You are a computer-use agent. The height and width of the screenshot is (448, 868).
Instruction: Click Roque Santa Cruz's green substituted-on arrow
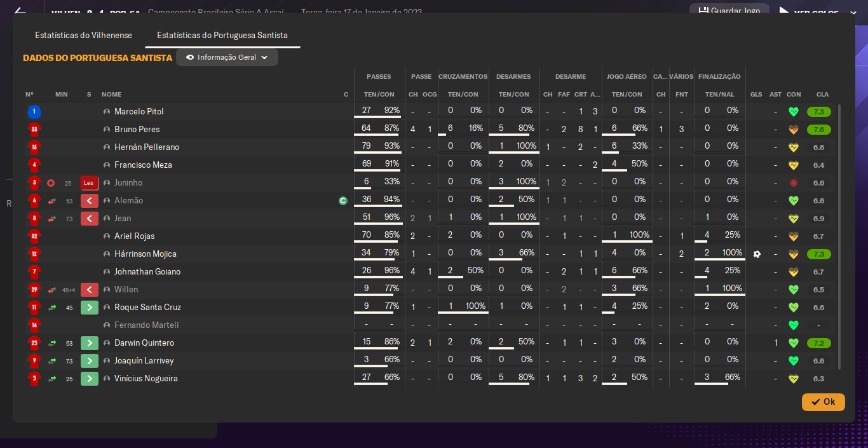click(x=90, y=308)
